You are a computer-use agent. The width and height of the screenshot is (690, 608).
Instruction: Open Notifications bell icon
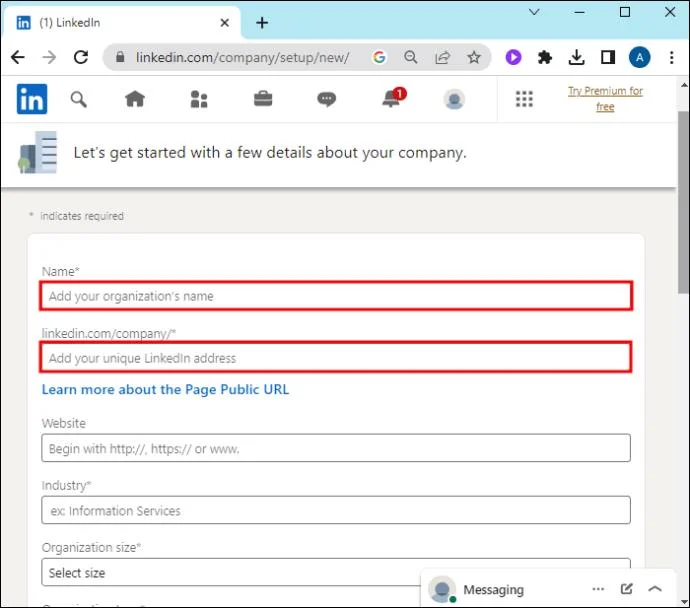393,97
